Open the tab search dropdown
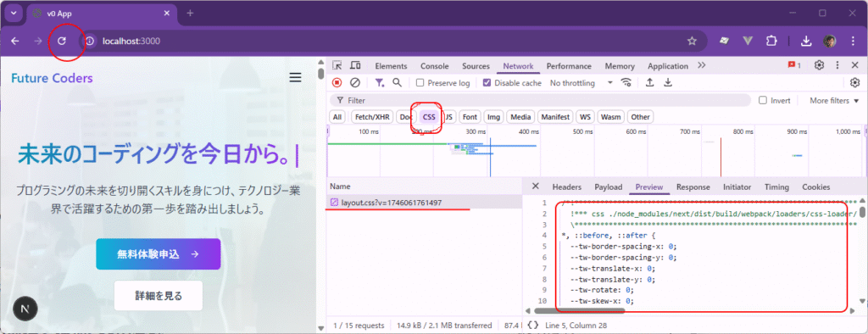 point(14,14)
